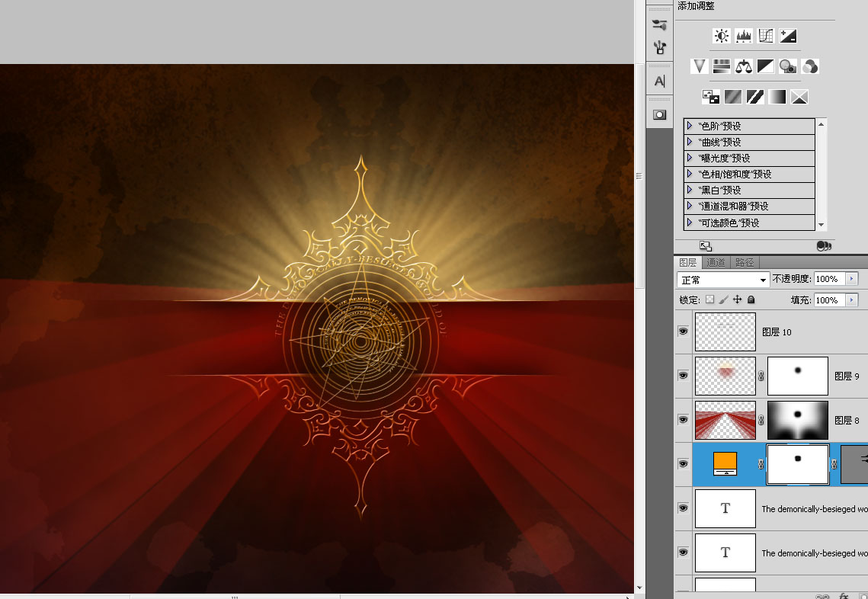Expand the "曲线" presets group
This screenshot has height=599, width=868.
690,142
